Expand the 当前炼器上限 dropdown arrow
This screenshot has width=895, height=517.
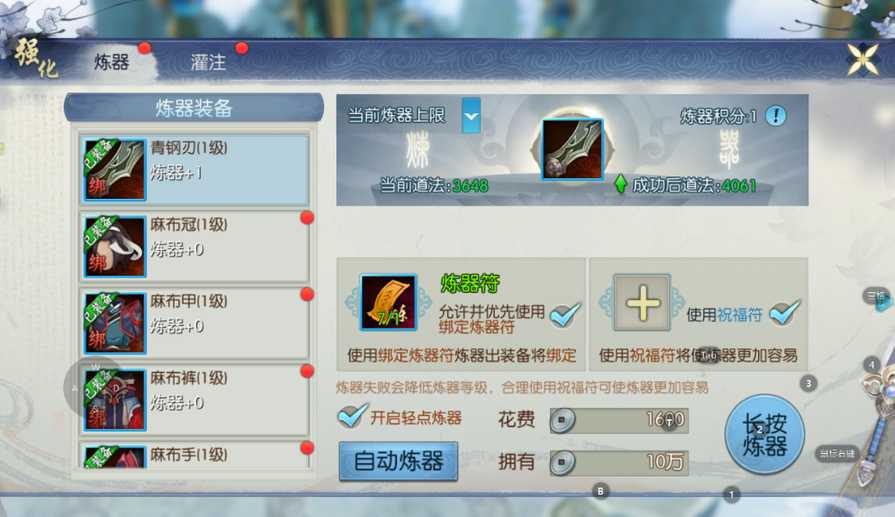(471, 115)
